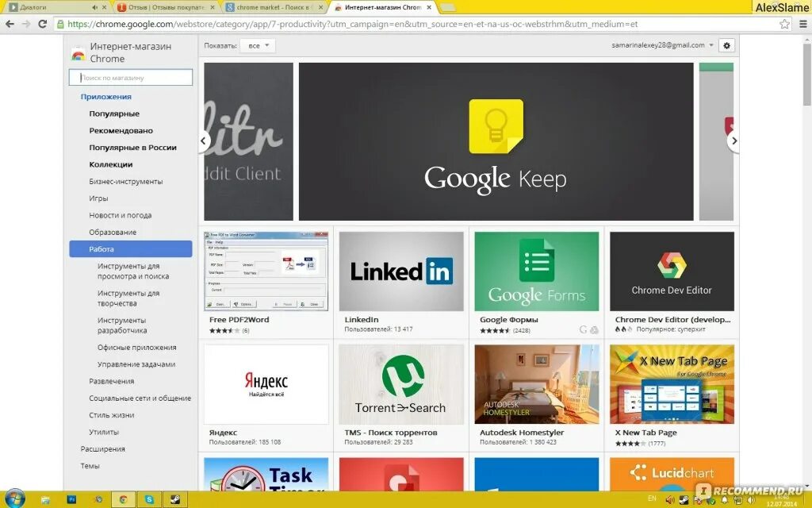Open Социальные сети и общение category
The image size is (812, 508).
140,398
